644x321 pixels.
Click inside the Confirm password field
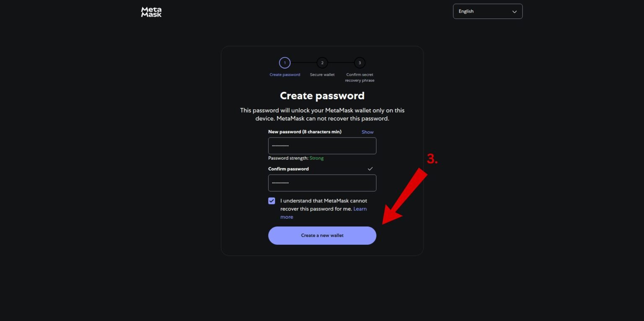[x=322, y=183]
